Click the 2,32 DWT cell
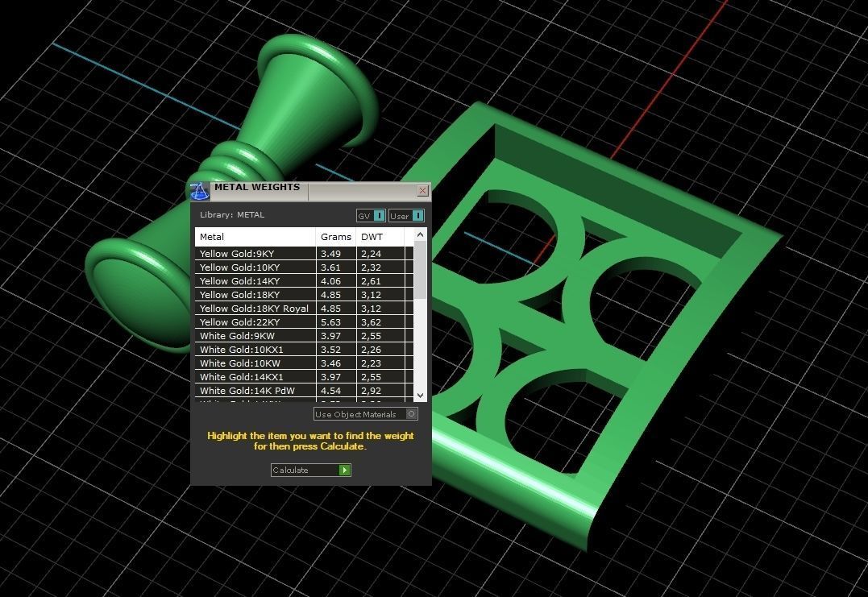Screen dimensions: 868x597 pyautogui.click(x=381, y=267)
